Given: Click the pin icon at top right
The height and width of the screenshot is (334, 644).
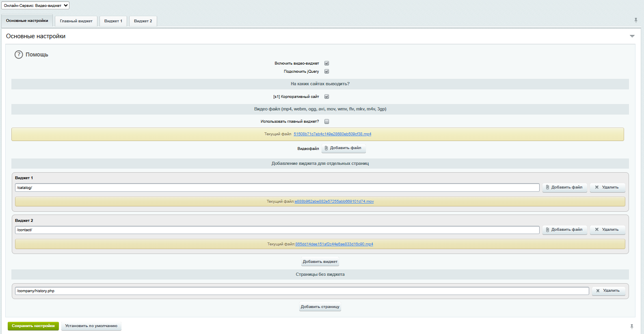Looking at the screenshot, I should coord(635,20).
